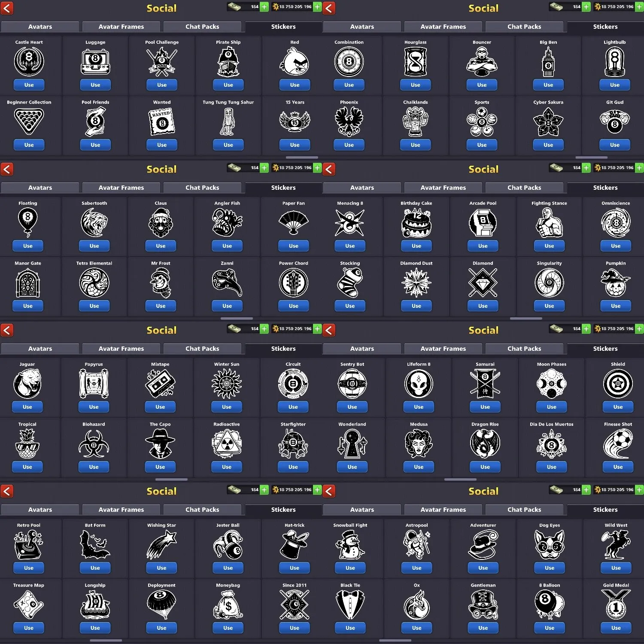Apply the Git Gud sticker with Use

pos(615,145)
